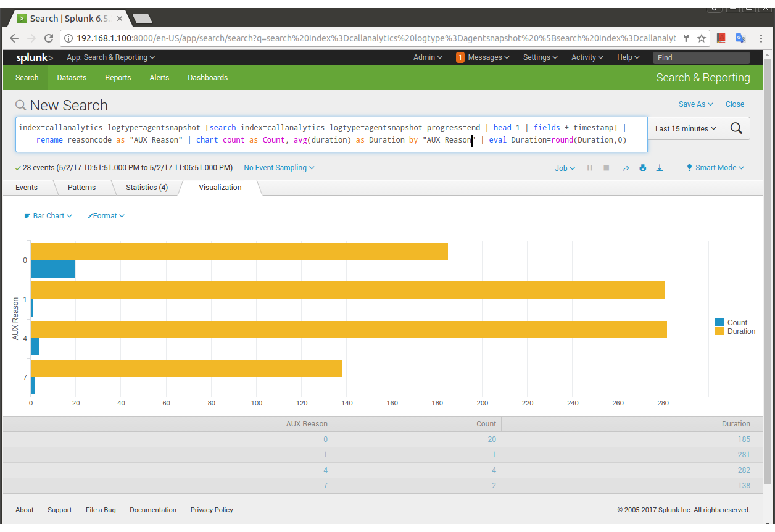
Task: Expand the Format options menu
Action: [x=106, y=216]
